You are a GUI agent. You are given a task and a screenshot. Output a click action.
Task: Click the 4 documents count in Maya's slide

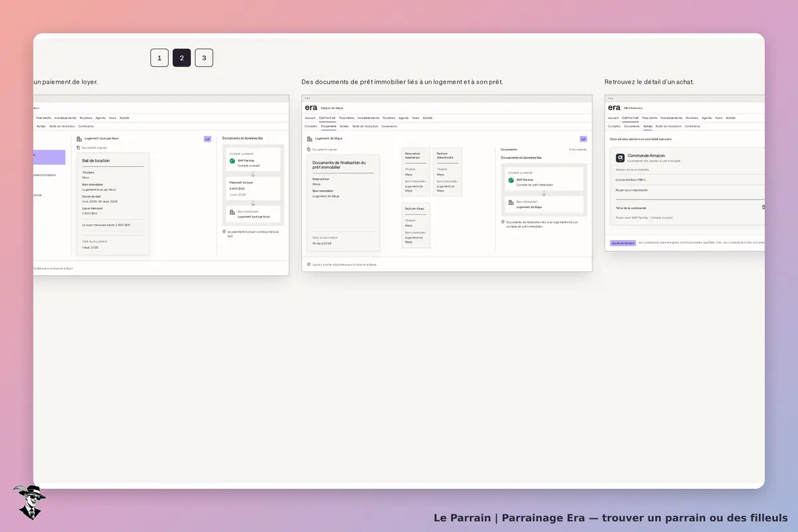578,150
